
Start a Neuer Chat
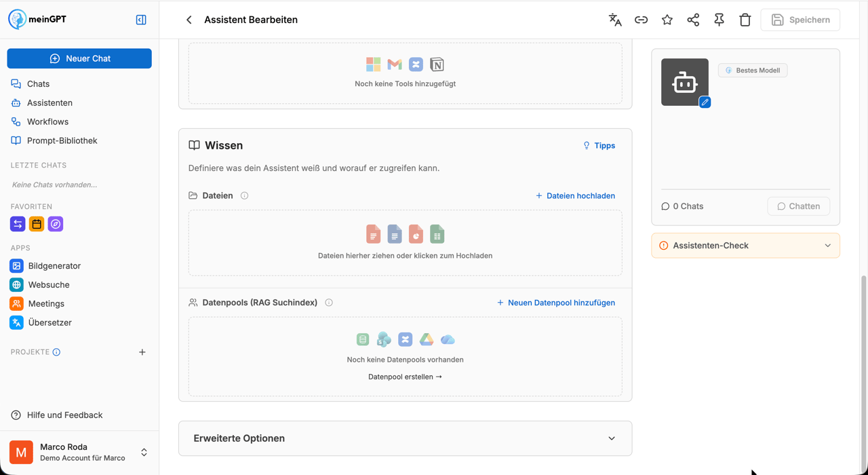[x=79, y=58]
